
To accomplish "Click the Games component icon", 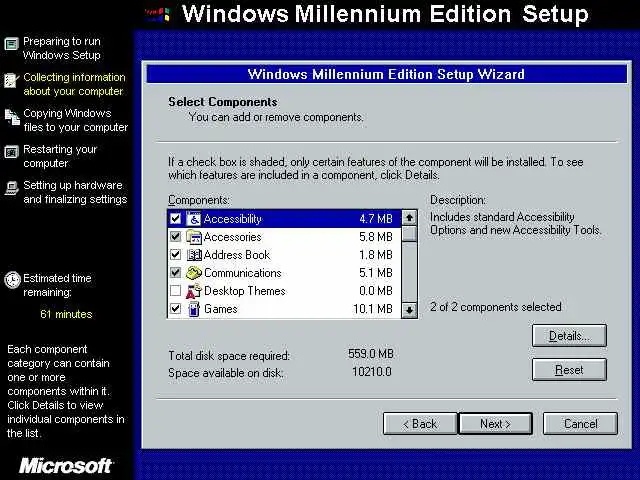I will pyautogui.click(x=194, y=309).
